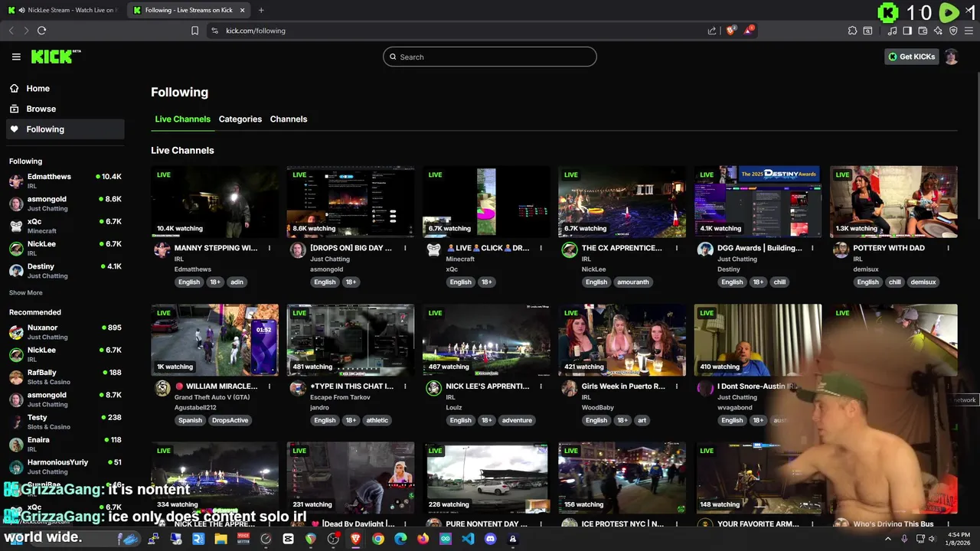The width and height of the screenshot is (980, 551).
Task: Click art tag on WoodBaby stream
Action: [642, 421]
